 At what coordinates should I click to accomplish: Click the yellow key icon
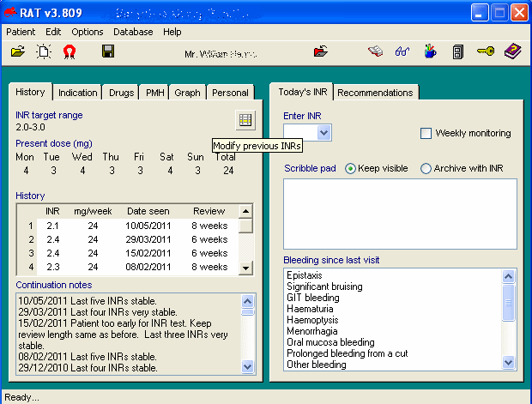[486, 51]
